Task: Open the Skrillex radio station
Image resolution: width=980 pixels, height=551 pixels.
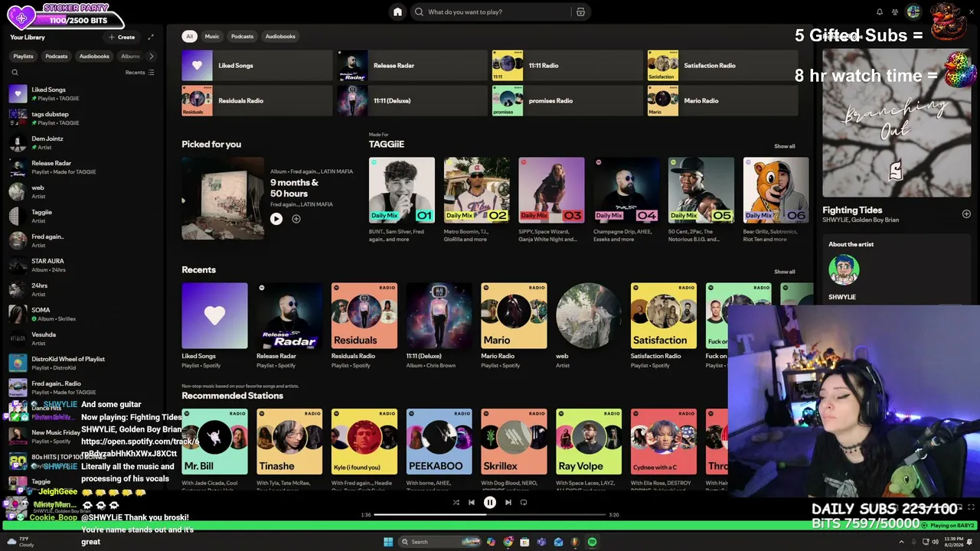Action: click(514, 442)
